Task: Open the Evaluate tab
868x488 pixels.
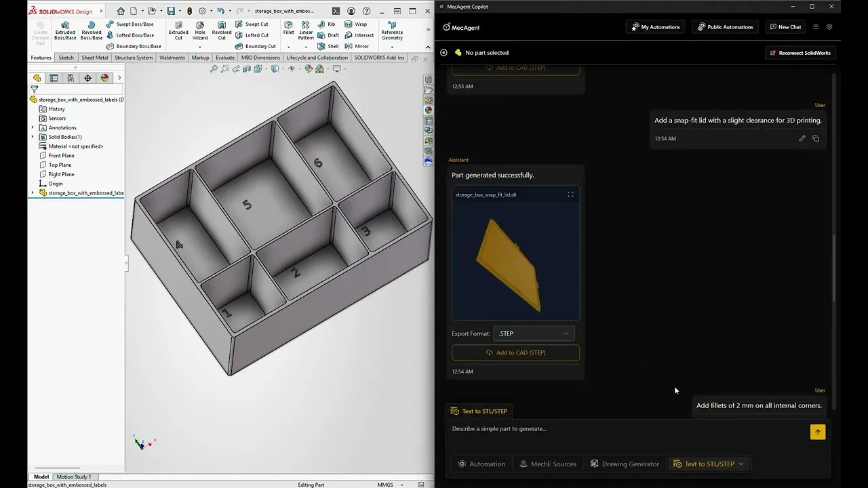Action: click(x=225, y=58)
